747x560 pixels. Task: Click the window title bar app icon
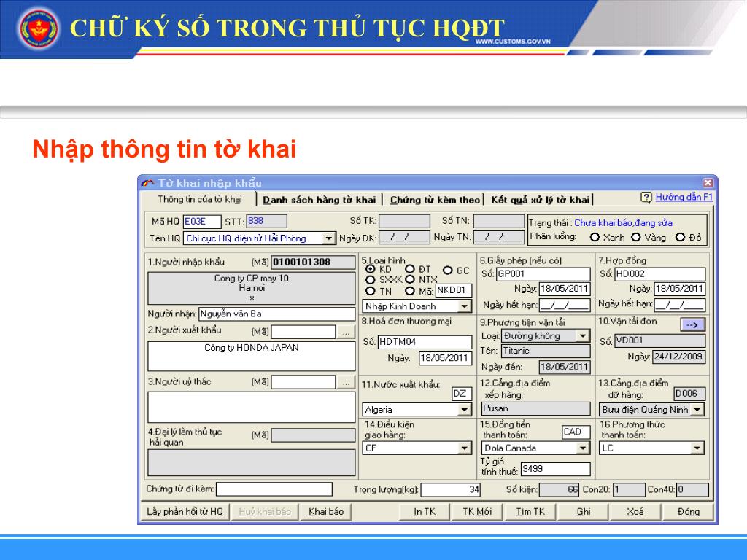[147, 183]
